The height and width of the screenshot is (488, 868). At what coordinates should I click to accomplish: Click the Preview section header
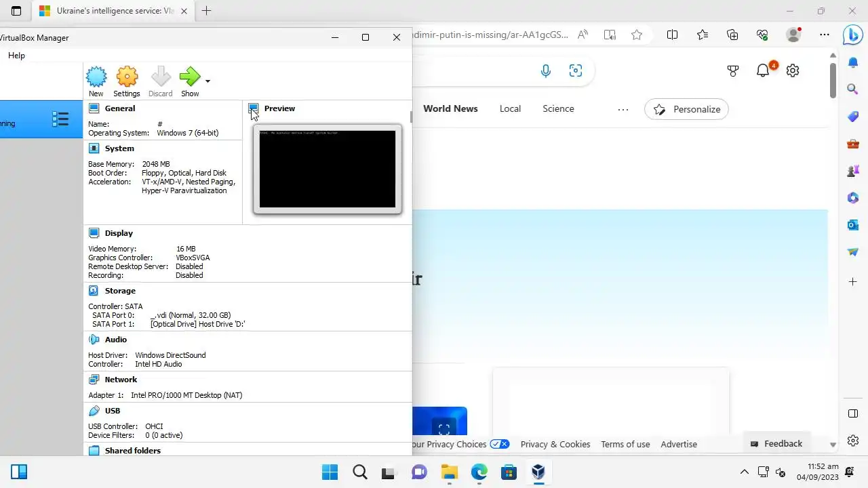279,108
